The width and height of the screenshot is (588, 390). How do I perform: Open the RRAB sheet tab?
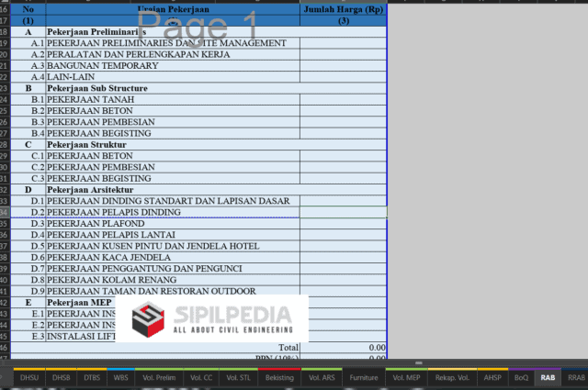[x=576, y=377]
